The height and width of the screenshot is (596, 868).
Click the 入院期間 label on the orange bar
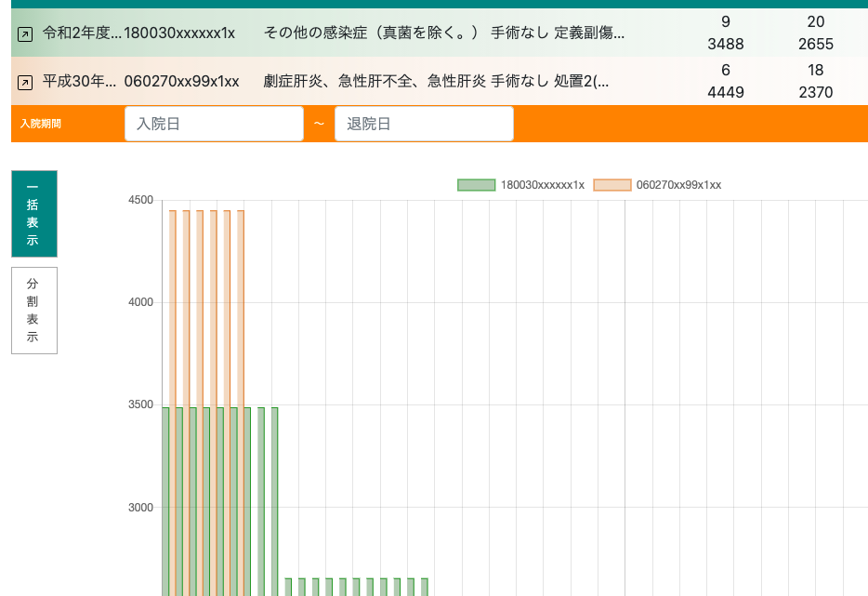pos(41,124)
